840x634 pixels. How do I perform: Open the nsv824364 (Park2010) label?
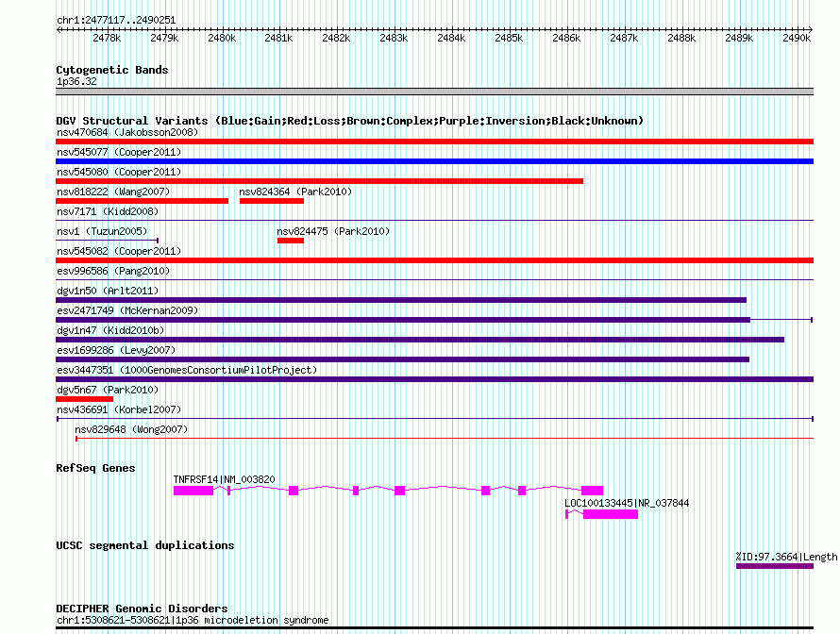click(x=295, y=192)
